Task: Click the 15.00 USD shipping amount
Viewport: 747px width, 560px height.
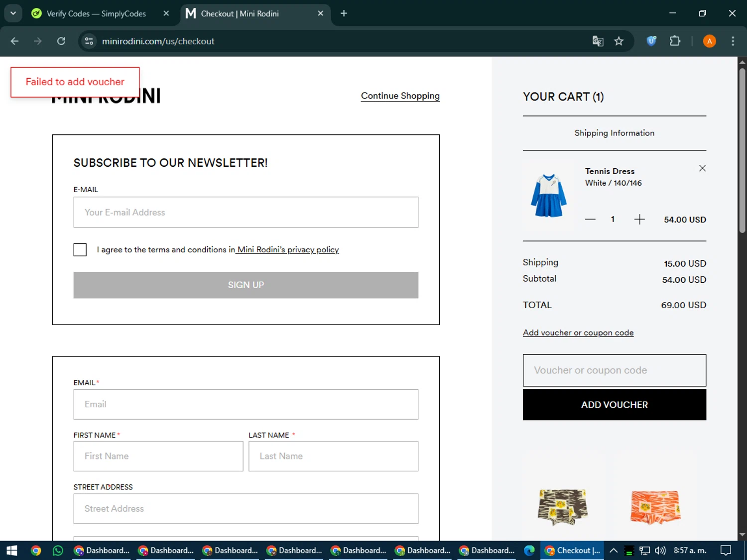Action: tap(685, 263)
